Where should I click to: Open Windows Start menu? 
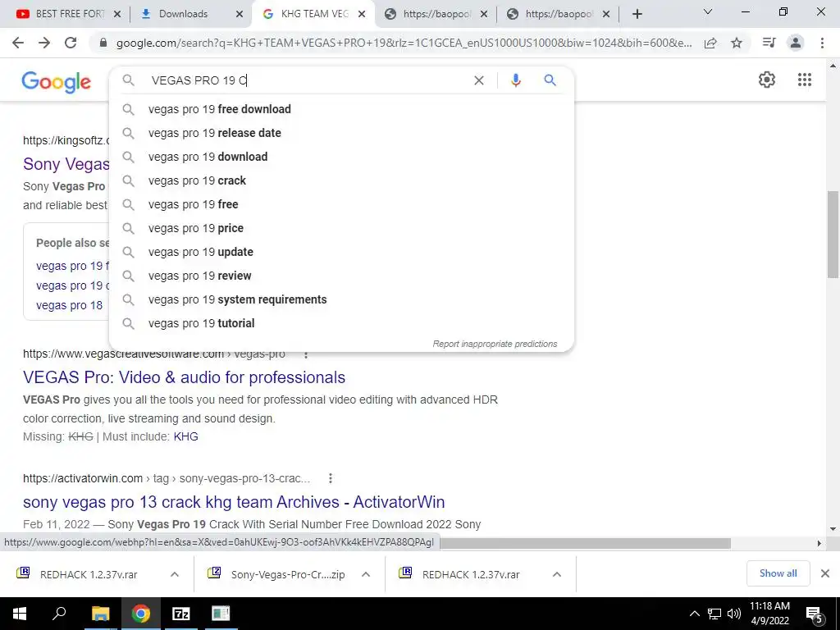[20, 614]
